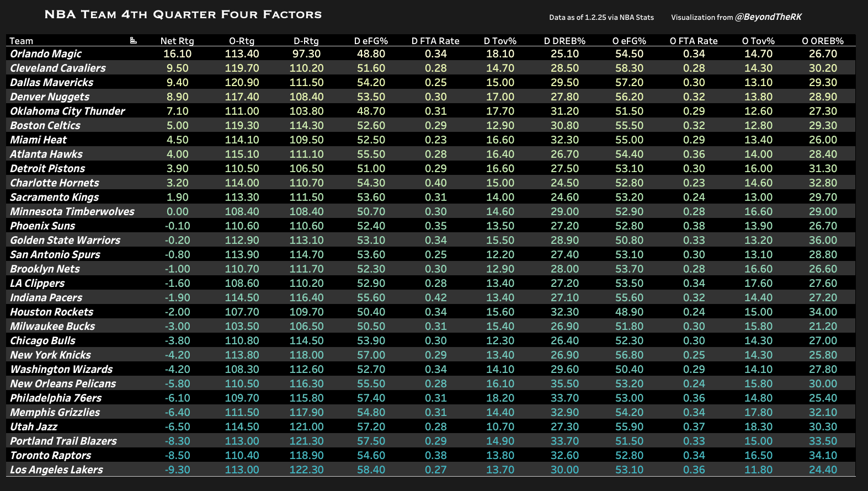Click the Net Rtg column header
The height and width of the screenshot is (491, 868).
click(x=177, y=41)
